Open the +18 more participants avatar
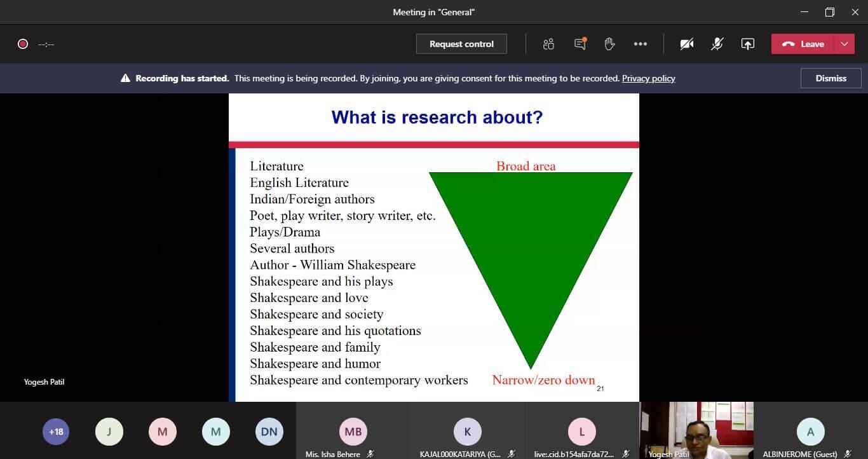Viewport: 868px width, 459px height. pyautogui.click(x=56, y=432)
